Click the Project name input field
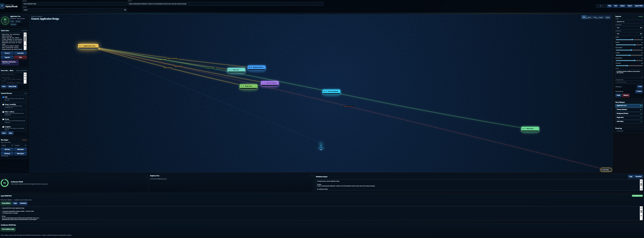Image resolution: width=644 pixels, height=238 pixels. (x=74, y=4)
